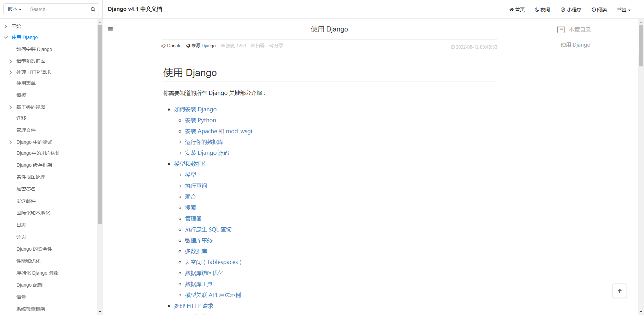Open the 阅读 reading mode

point(599,10)
